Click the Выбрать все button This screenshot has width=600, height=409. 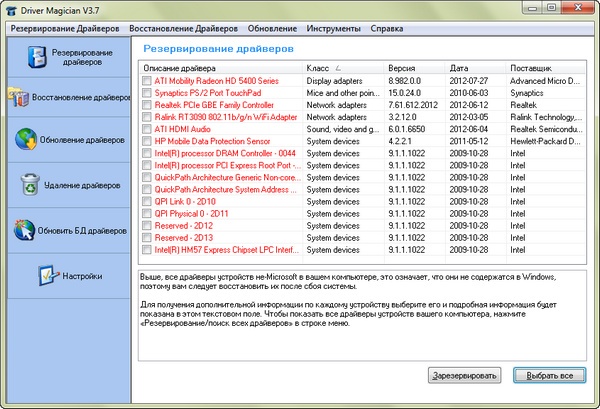pyautogui.click(x=549, y=375)
